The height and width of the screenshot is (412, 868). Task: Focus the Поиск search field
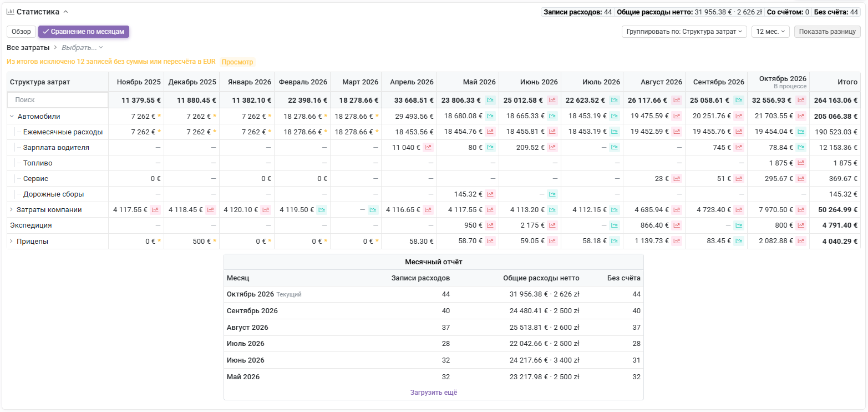(58, 100)
